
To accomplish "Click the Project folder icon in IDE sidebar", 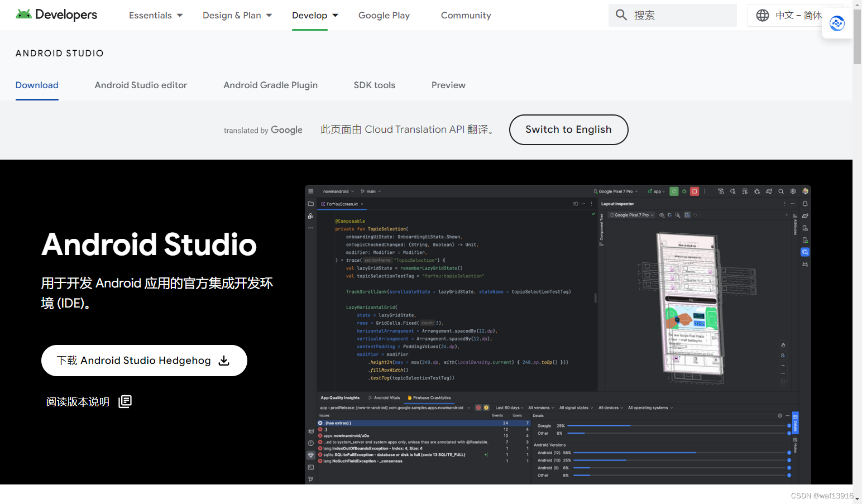I will click(311, 204).
